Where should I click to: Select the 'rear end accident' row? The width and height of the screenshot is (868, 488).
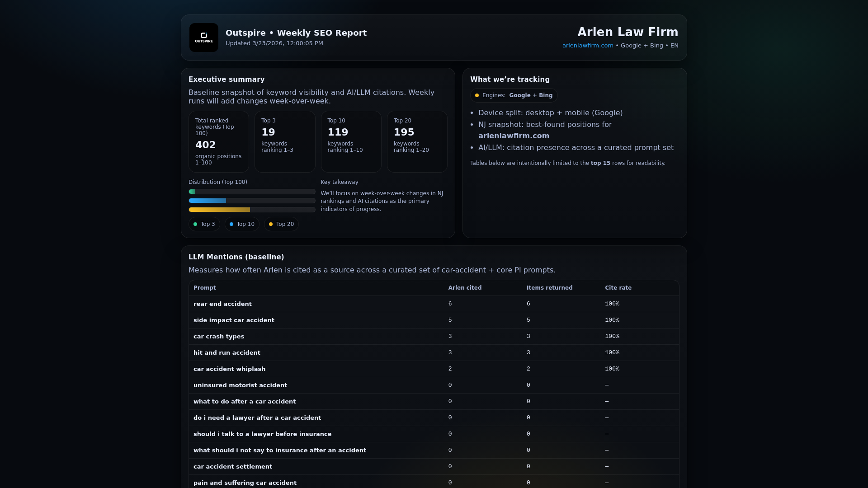point(434,304)
